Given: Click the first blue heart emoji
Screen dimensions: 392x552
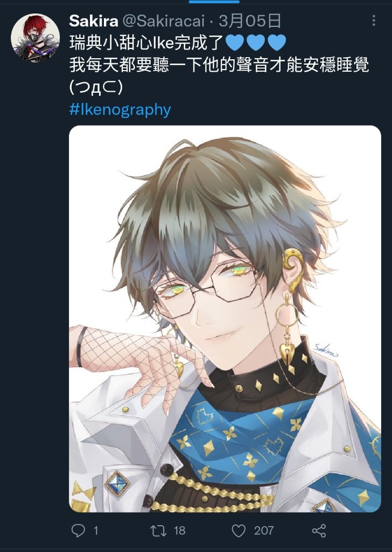Looking at the screenshot, I should pos(234,43).
